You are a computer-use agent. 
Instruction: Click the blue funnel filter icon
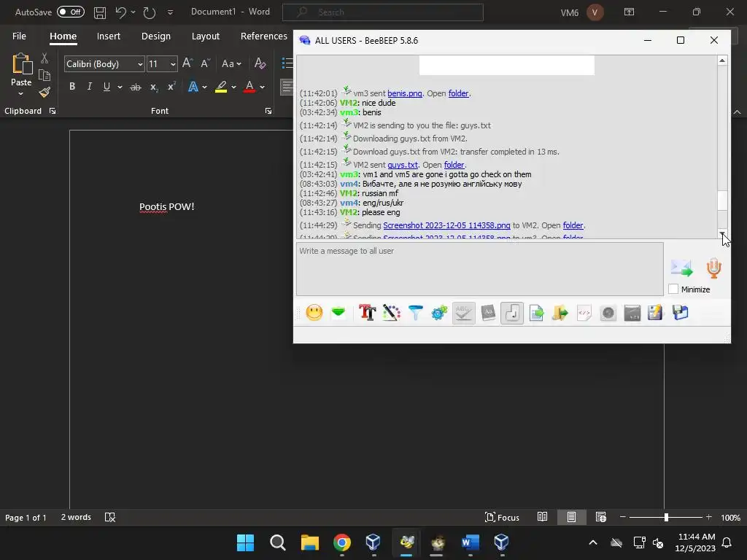coord(415,313)
